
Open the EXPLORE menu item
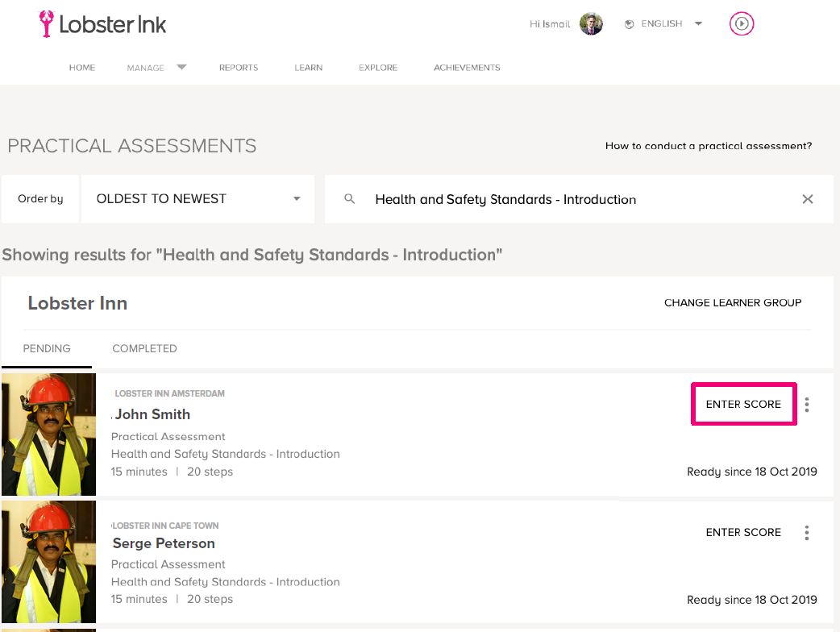point(378,68)
